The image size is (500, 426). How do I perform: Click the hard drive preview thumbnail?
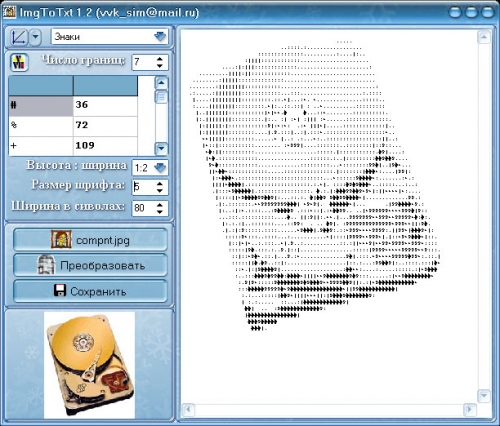coord(89,365)
